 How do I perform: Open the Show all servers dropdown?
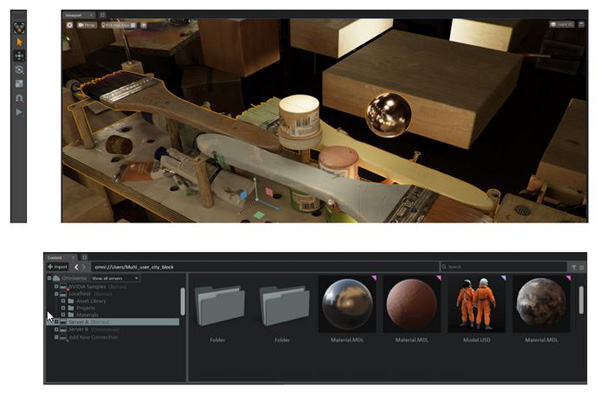pos(115,278)
